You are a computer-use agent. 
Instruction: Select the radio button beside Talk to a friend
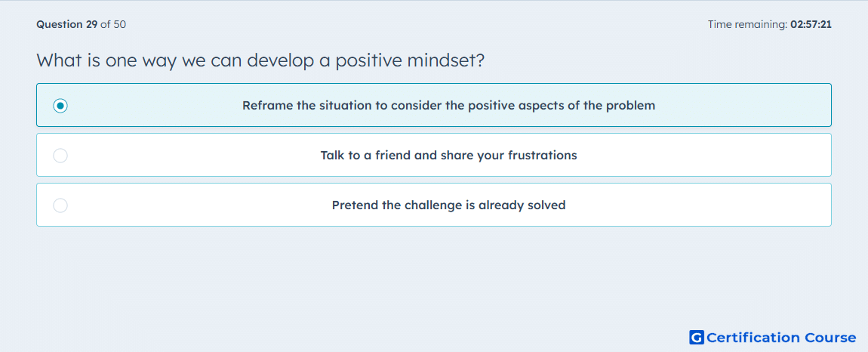point(60,156)
